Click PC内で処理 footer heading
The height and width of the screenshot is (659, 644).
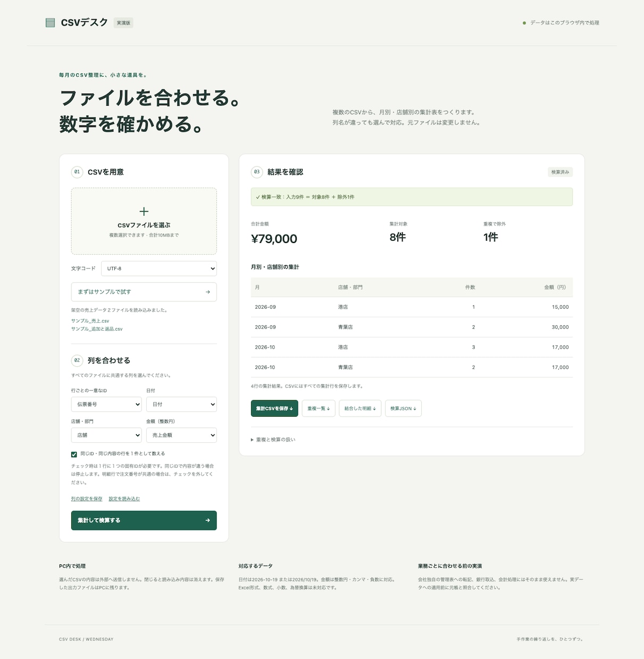72,566
